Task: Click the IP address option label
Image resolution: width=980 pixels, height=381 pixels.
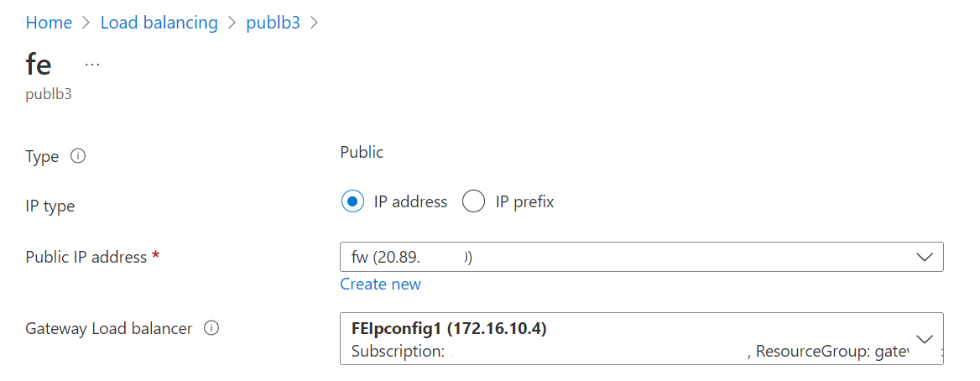Action: click(x=410, y=202)
